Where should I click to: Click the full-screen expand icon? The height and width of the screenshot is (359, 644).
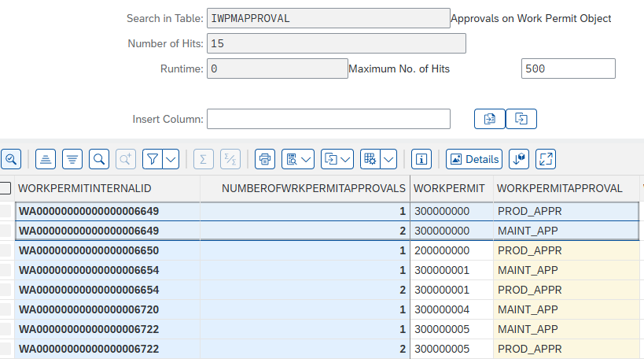click(x=546, y=159)
